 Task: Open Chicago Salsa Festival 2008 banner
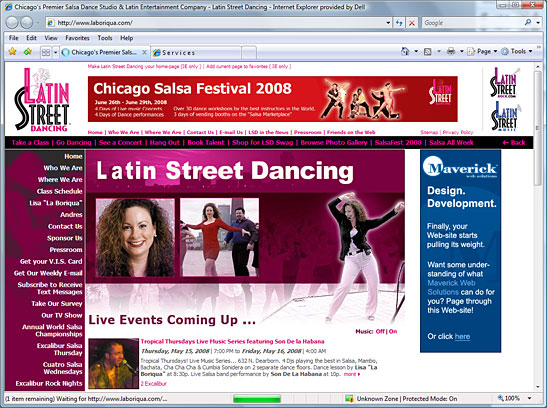[x=272, y=99]
